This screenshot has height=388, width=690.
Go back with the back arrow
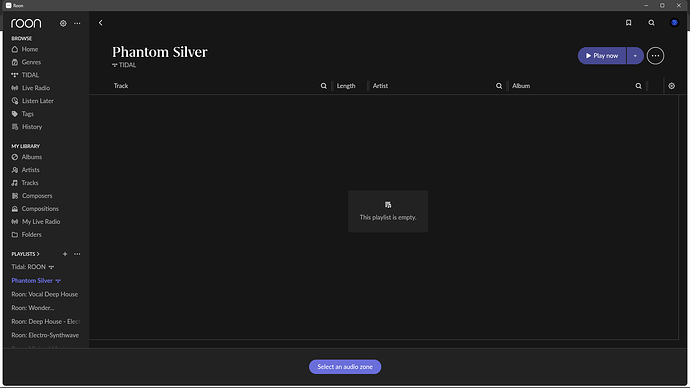tap(100, 23)
